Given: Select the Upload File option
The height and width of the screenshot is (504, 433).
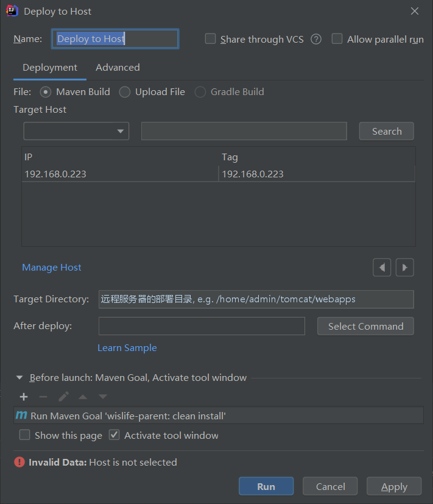Looking at the screenshot, I should point(124,91).
